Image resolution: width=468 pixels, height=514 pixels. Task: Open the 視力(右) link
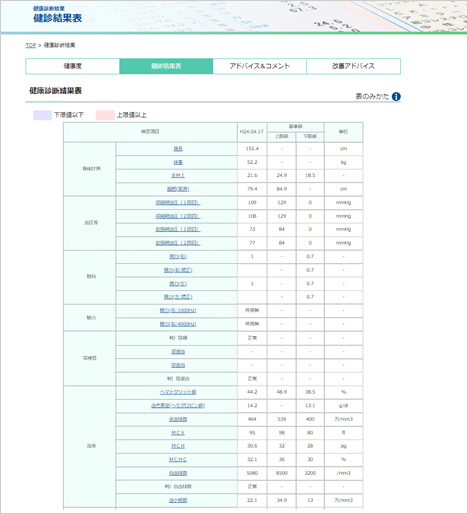178,256
